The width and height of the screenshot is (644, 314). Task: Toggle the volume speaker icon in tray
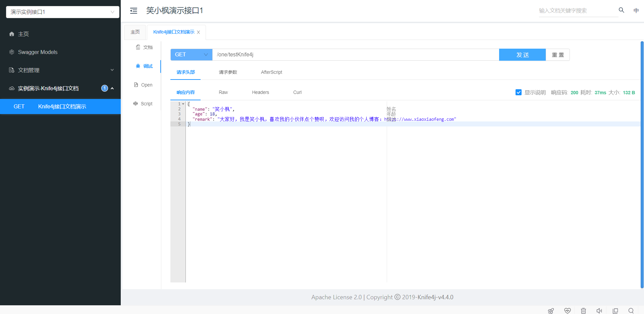tap(599, 311)
